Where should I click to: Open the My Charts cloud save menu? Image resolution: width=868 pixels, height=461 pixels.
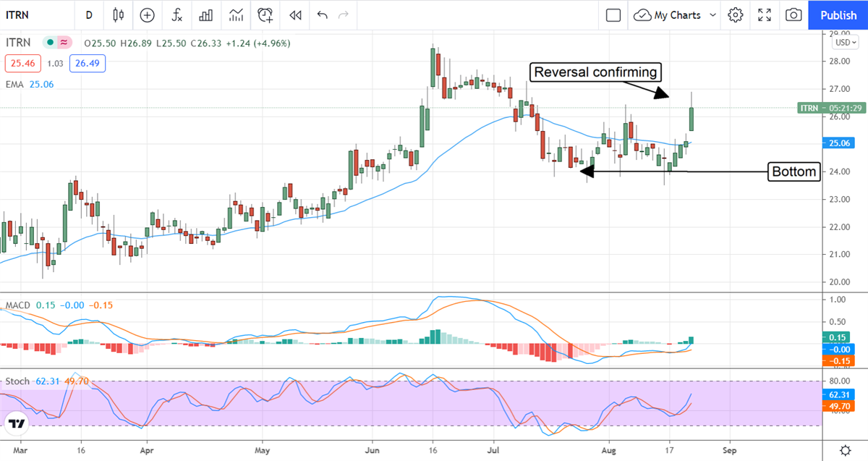676,14
